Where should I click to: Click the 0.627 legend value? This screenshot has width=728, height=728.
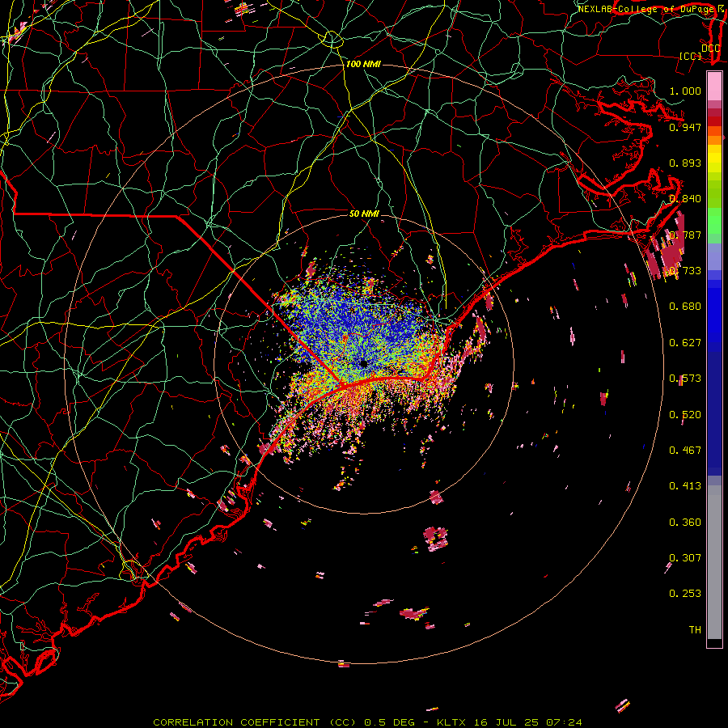[685, 343]
